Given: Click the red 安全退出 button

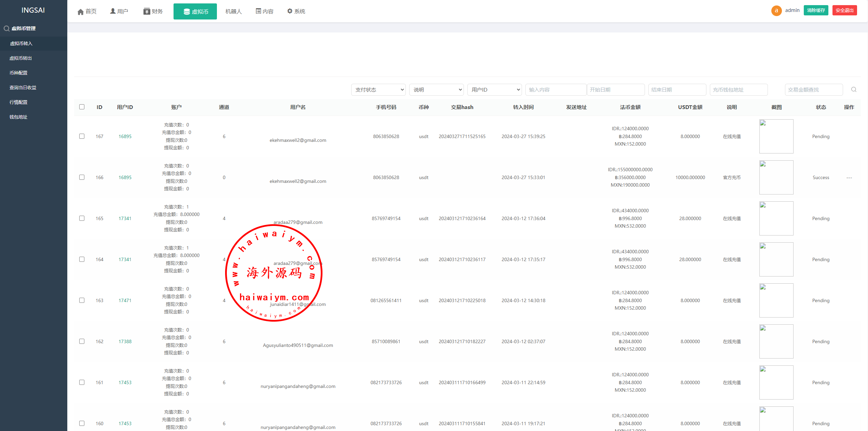Looking at the screenshot, I should tap(844, 11).
